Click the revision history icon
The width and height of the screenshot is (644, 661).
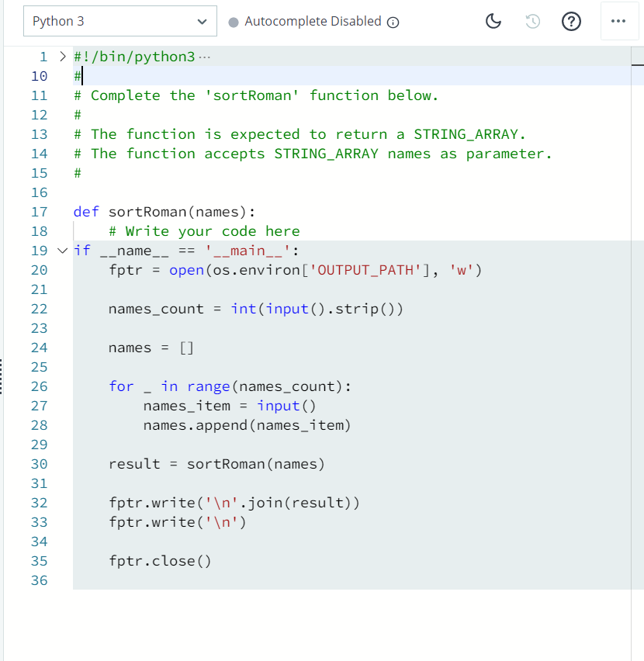532,22
